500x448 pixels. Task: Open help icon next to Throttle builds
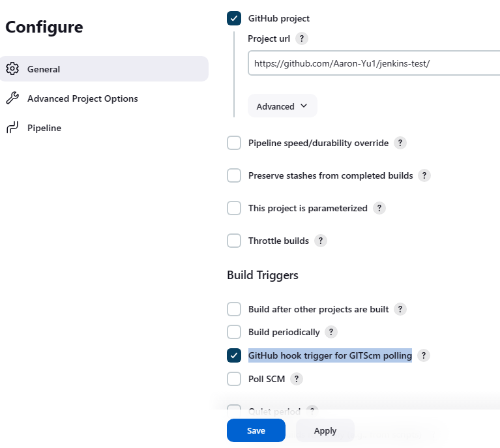pos(321,241)
